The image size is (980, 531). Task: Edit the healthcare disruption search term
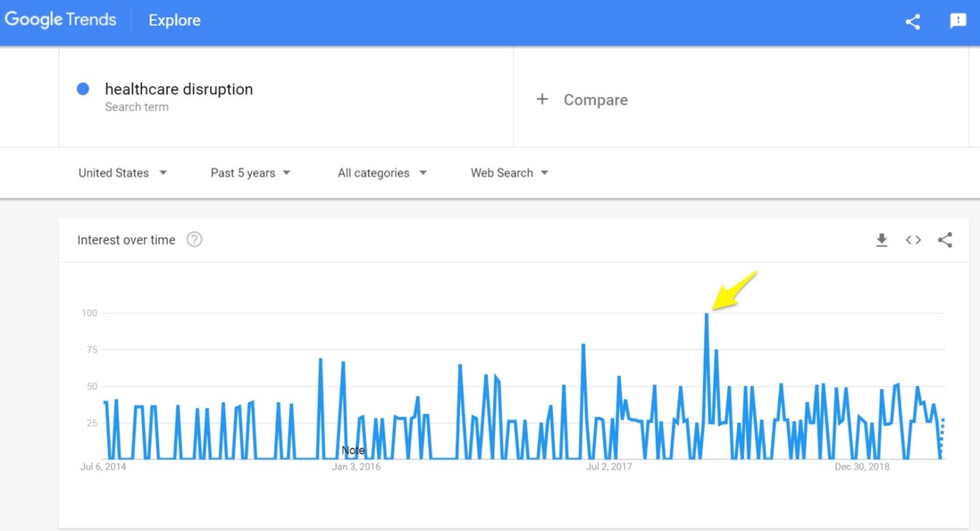coord(178,90)
